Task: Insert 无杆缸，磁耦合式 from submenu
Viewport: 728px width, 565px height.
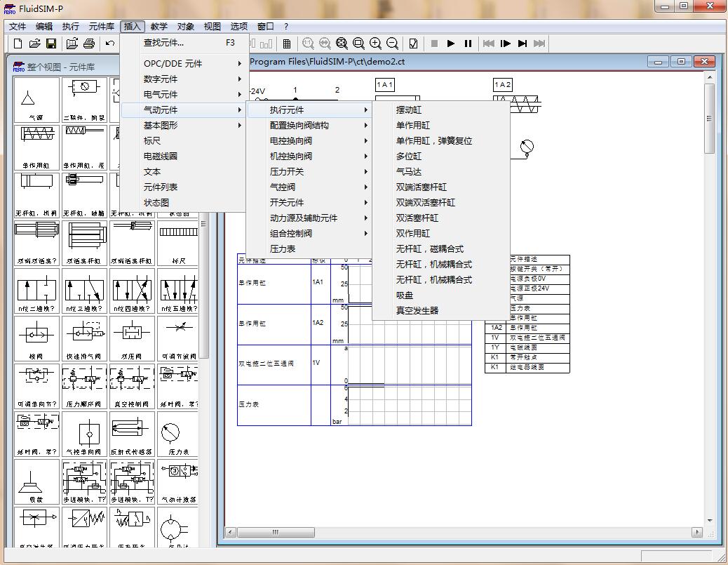Action: 441,248
